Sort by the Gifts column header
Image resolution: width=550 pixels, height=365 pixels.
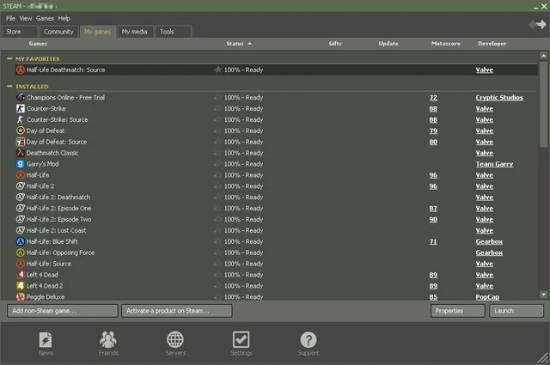[335, 43]
